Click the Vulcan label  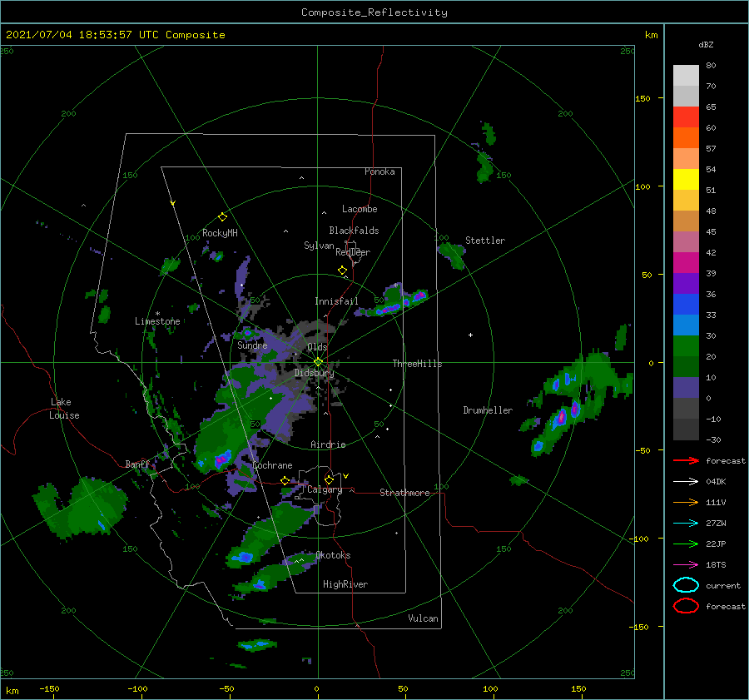[x=423, y=618]
